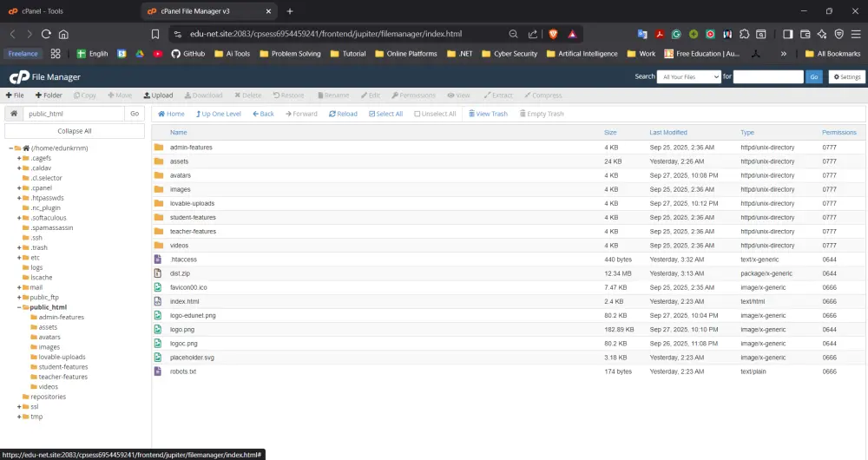
Task: Click the file icon for robots.txt
Action: click(158, 371)
